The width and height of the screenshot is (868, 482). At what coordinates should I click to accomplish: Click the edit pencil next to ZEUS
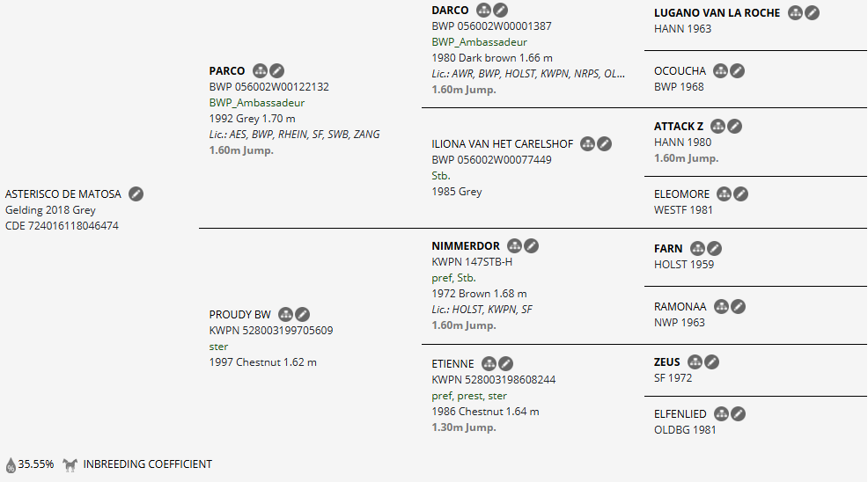[712, 361]
